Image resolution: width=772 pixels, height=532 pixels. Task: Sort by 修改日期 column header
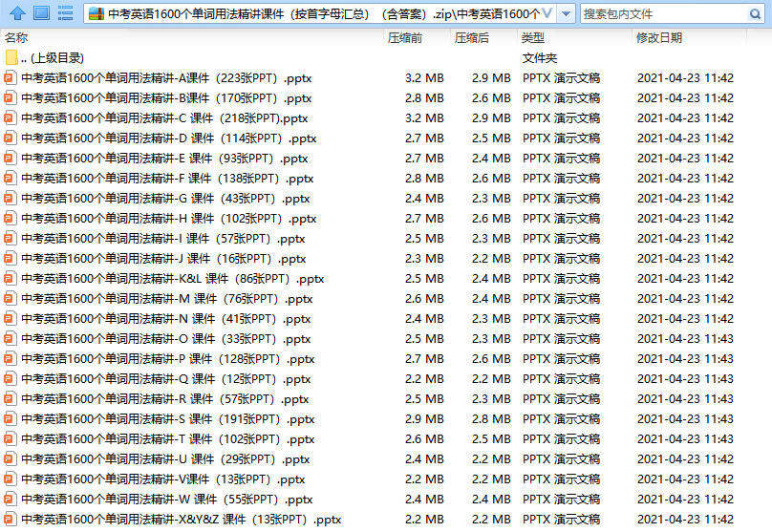pyautogui.click(x=659, y=37)
